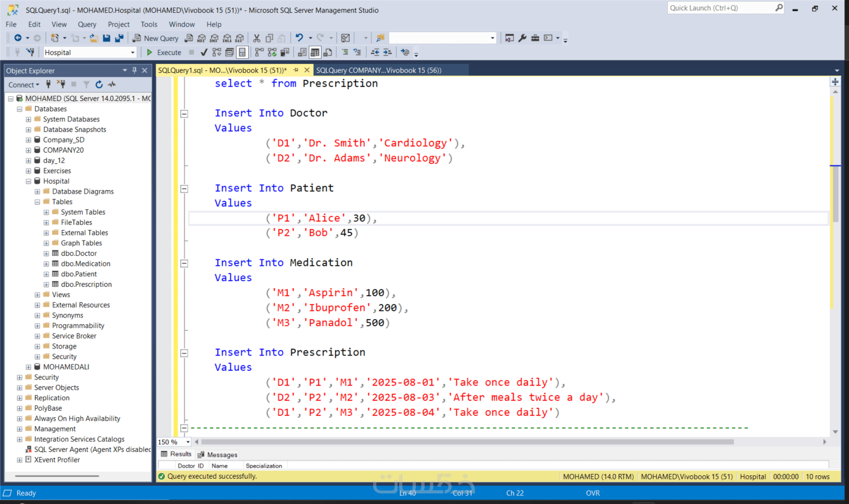Toggle Results to Grid mode
The width and height of the screenshot is (849, 504).
tap(315, 52)
